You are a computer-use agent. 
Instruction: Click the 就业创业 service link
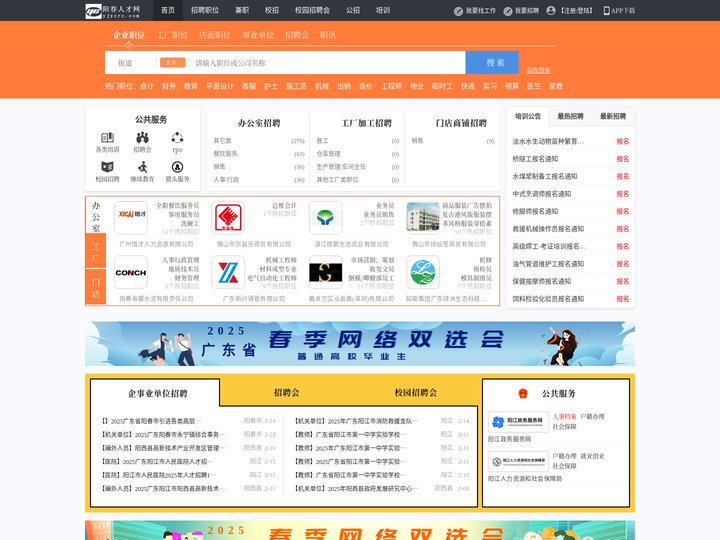pyautogui.click(x=592, y=456)
